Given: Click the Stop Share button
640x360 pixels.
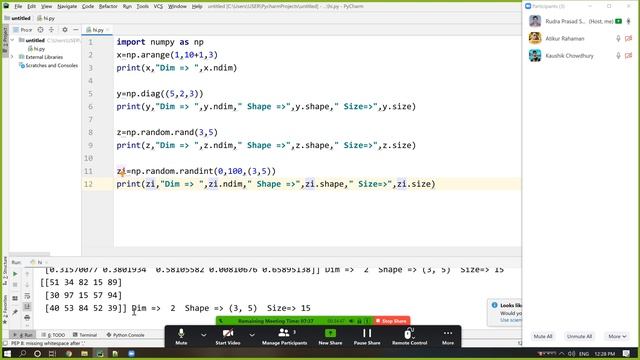Looking at the screenshot, I should [x=391, y=321].
